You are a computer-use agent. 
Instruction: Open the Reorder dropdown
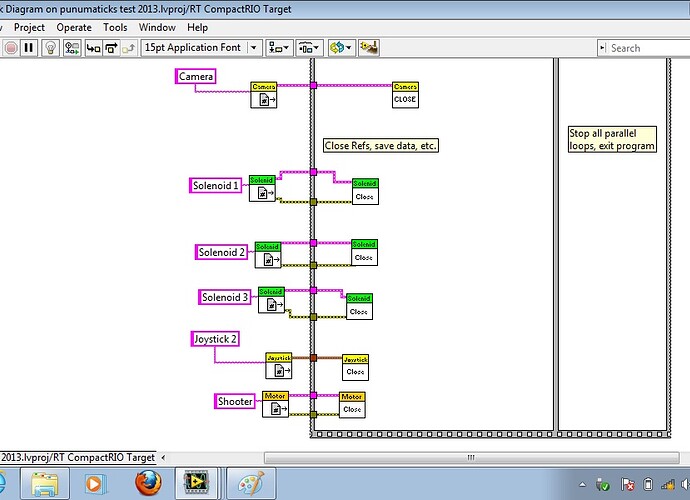pyautogui.click(x=341, y=48)
